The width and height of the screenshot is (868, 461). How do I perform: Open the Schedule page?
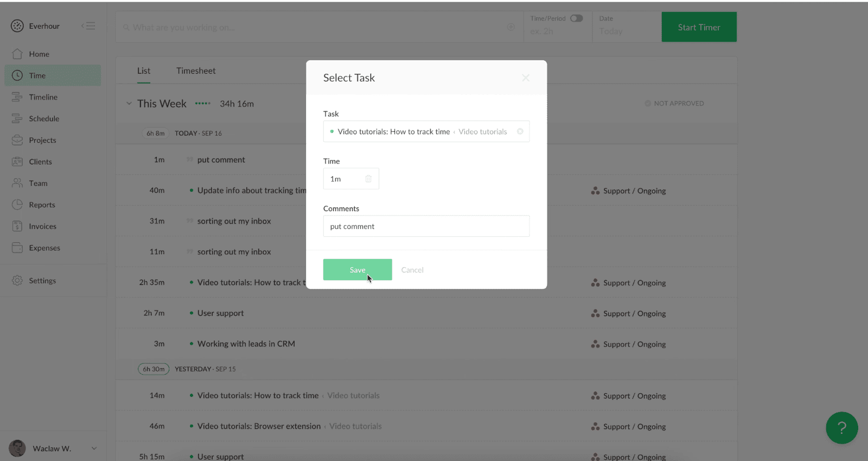coord(44,118)
